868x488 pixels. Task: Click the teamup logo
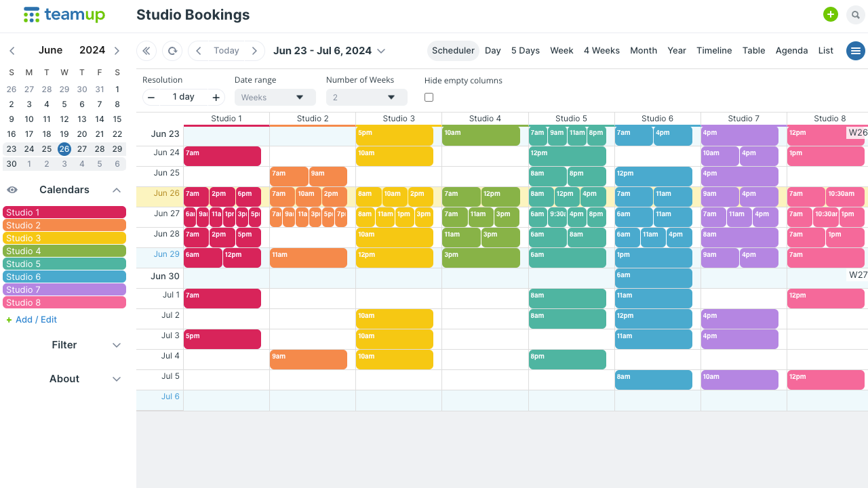pos(64,14)
